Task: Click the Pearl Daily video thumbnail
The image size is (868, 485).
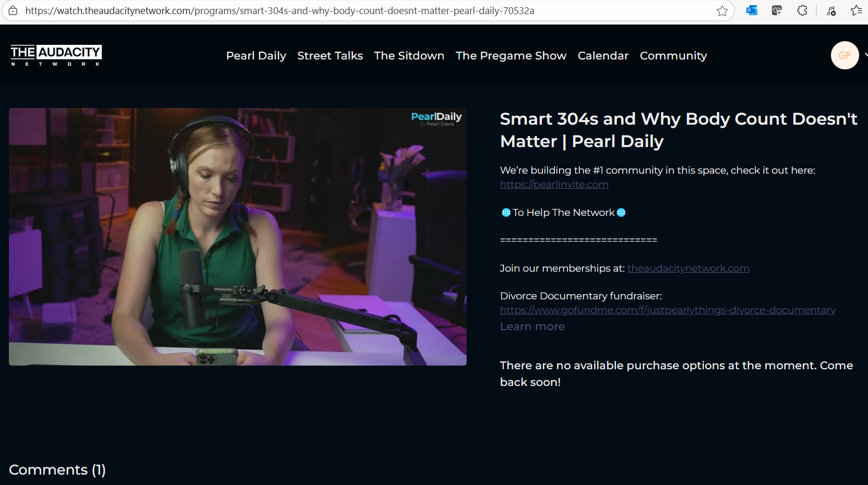Action: (237, 237)
